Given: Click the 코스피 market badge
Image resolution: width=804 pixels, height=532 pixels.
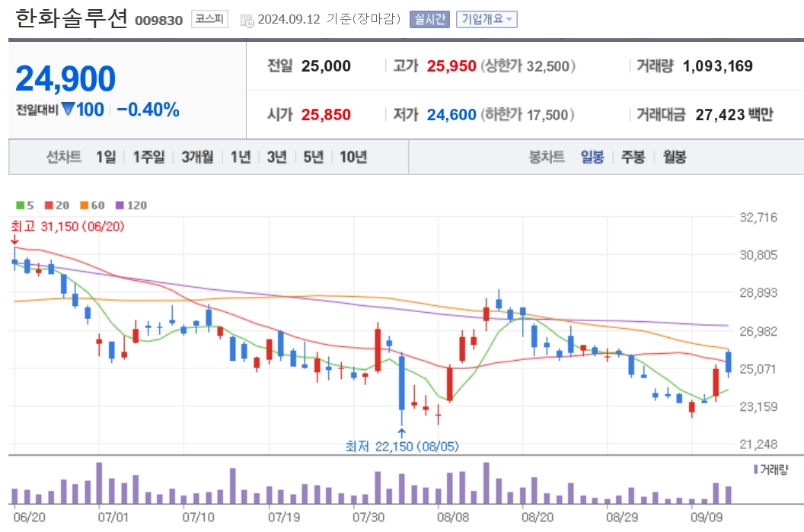Looking at the screenshot, I should pos(209,20).
